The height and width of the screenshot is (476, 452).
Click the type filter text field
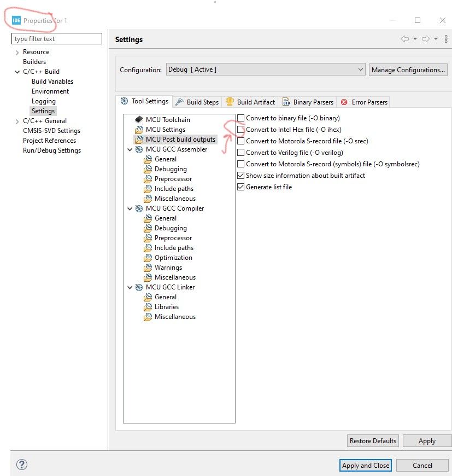pyautogui.click(x=57, y=38)
